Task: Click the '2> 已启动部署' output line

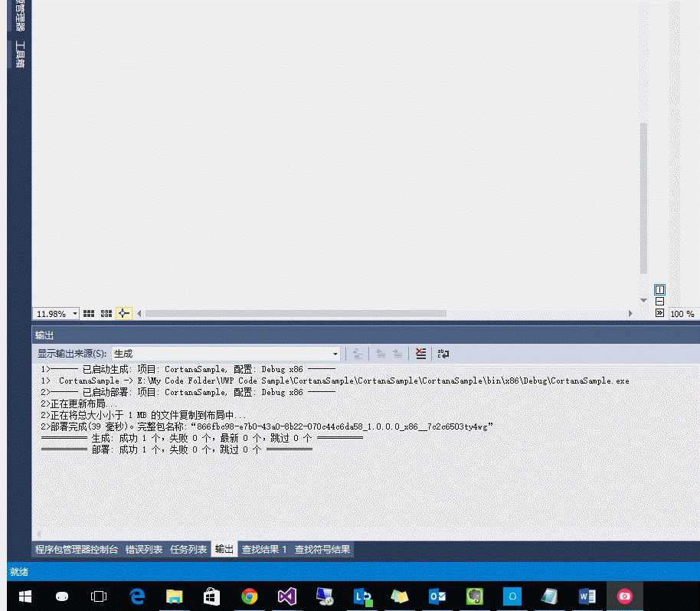Action: (x=188, y=392)
